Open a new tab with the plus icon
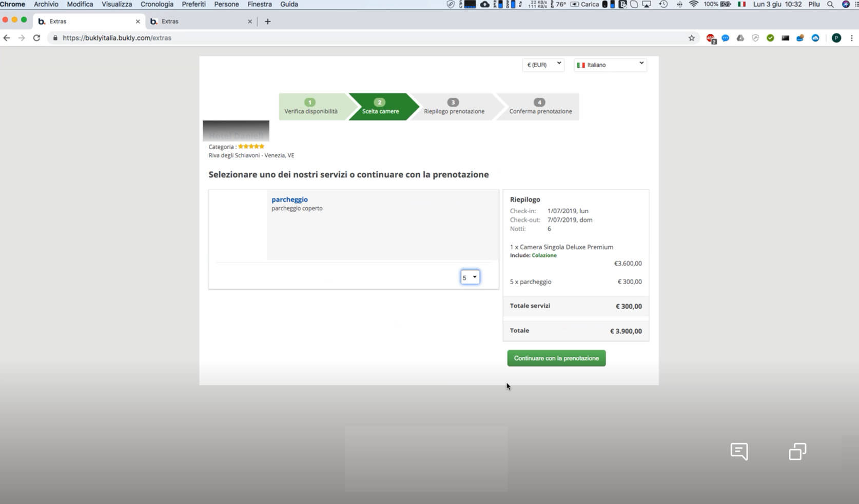859x504 pixels. click(x=267, y=22)
